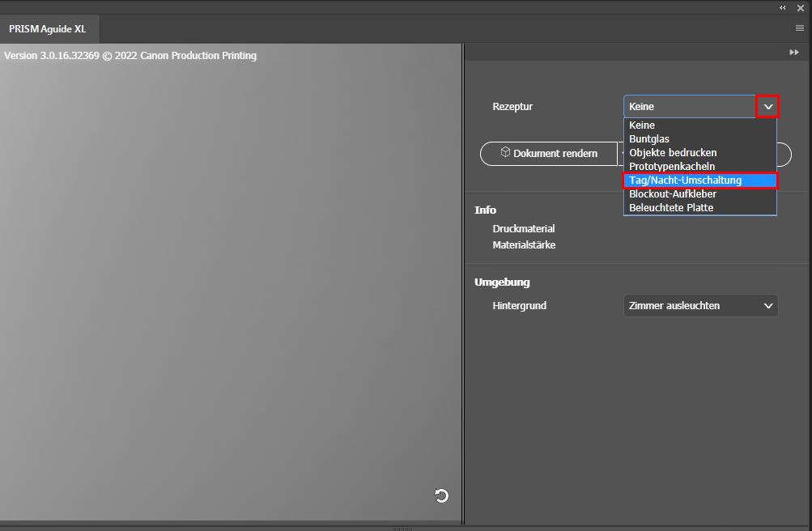Viewport: 812px width, 531px height.
Task: Select Blockout-Aufkleber option
Action: click(x=700, y=194)
